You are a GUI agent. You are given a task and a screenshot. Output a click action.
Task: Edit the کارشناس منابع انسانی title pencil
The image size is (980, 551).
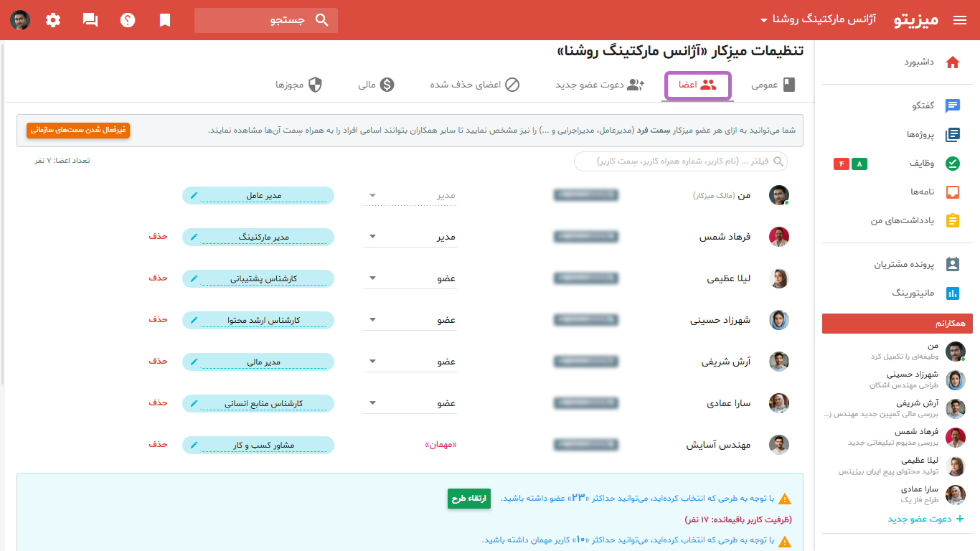[x=194, y=403]
